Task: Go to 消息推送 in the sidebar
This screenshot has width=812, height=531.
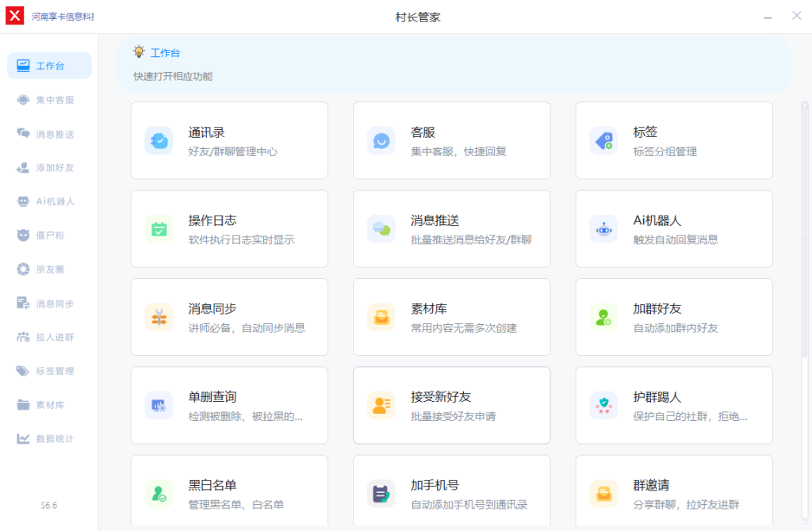Action: click(x=49, y=134)
